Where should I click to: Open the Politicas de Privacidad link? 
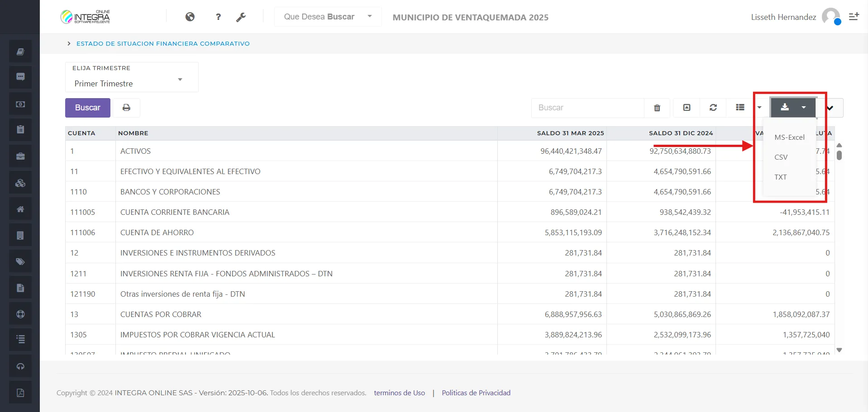click(476, 393)
